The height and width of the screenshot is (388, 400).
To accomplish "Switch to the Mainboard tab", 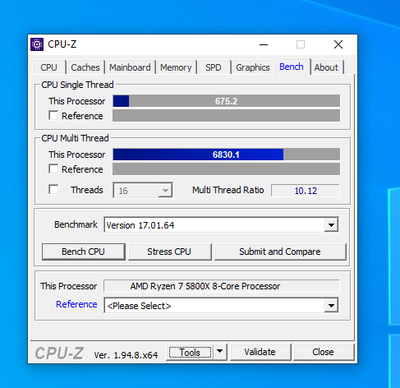I will click(x=130, y=67).
